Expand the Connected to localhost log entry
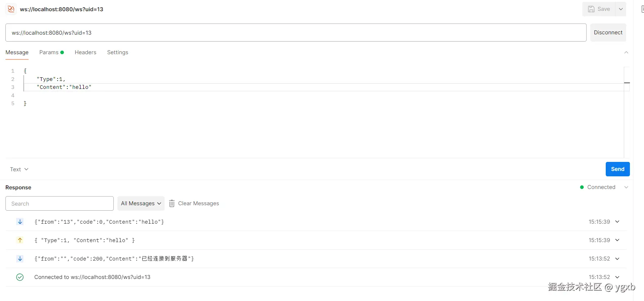This screenshot has width=644, height=301. click(x=617, y=277)
